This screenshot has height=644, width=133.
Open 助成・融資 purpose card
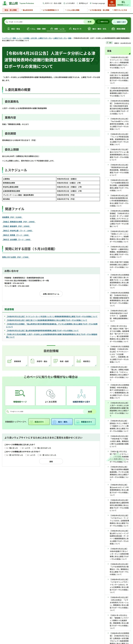[63, 361]
